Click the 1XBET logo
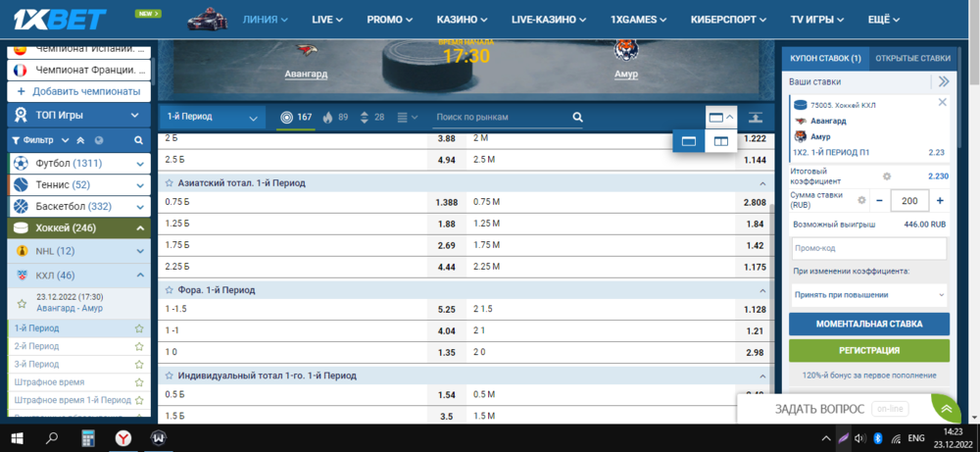 (60, 20)
